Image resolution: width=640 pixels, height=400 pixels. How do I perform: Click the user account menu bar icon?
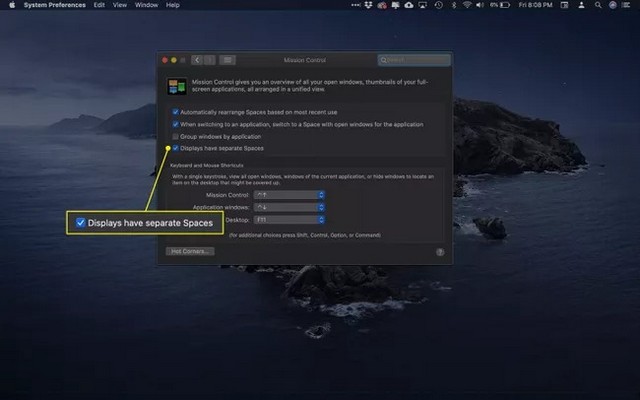point(581,5)
